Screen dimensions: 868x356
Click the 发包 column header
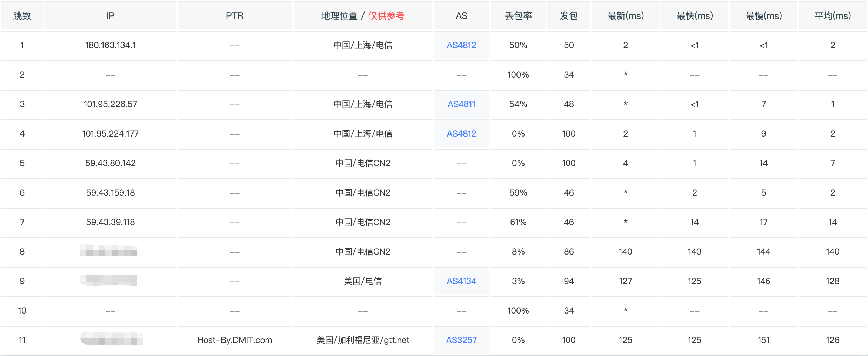point(568,16)
